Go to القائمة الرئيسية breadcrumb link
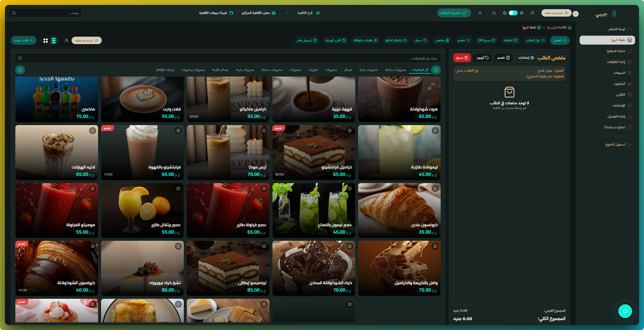Image resolution: width=644 pixels, height=330 pixels. (559, 27)
